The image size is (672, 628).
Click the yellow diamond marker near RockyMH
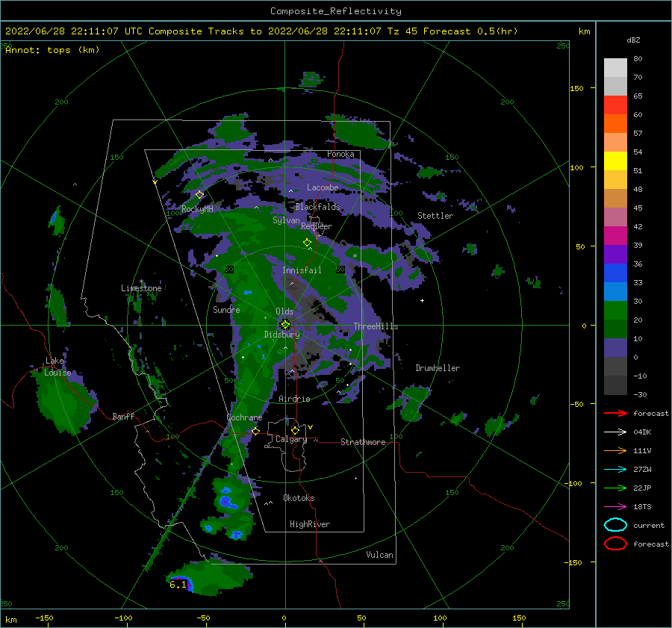(199, 195)
